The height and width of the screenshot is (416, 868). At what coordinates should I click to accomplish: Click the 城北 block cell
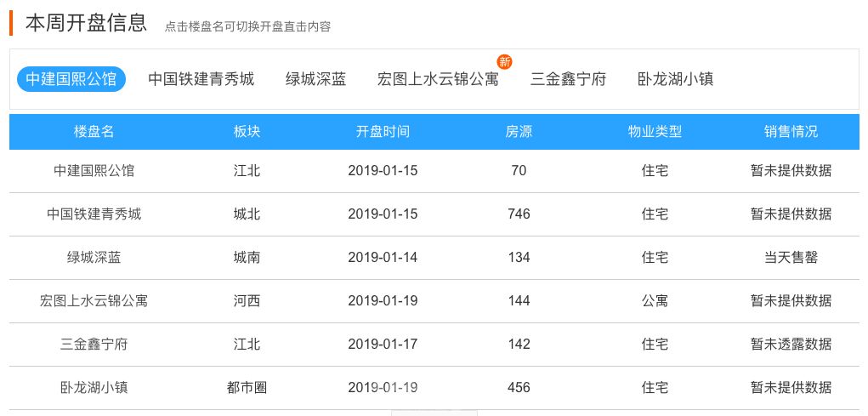tap(247, 214)
